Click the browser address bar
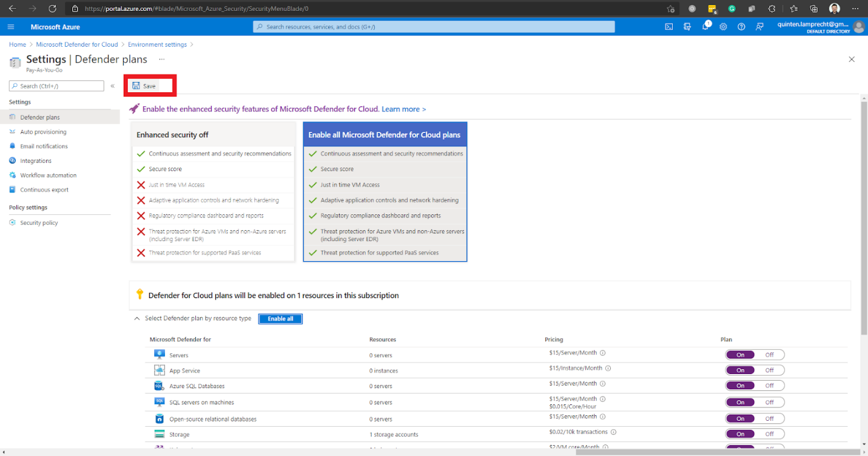 tap(364, 9)
